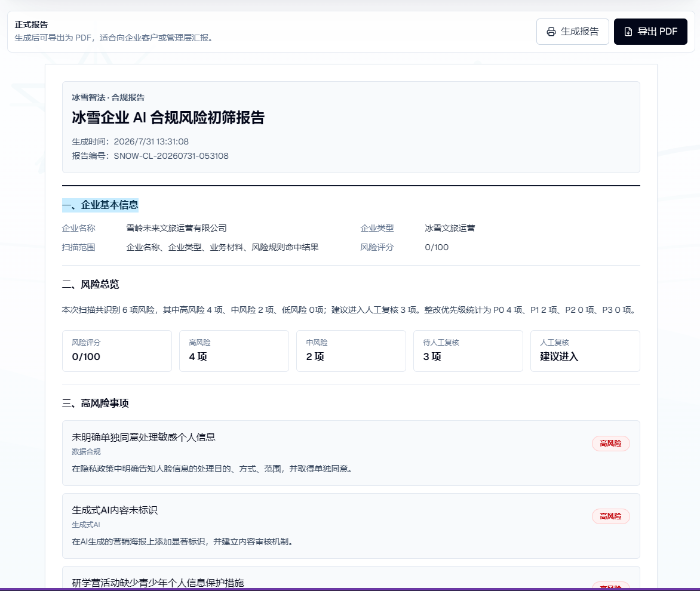Viewport: 700px width, 591px height.
Task: Open the 生成式AI内容未标识 risk item
Action: pos(351,526)
